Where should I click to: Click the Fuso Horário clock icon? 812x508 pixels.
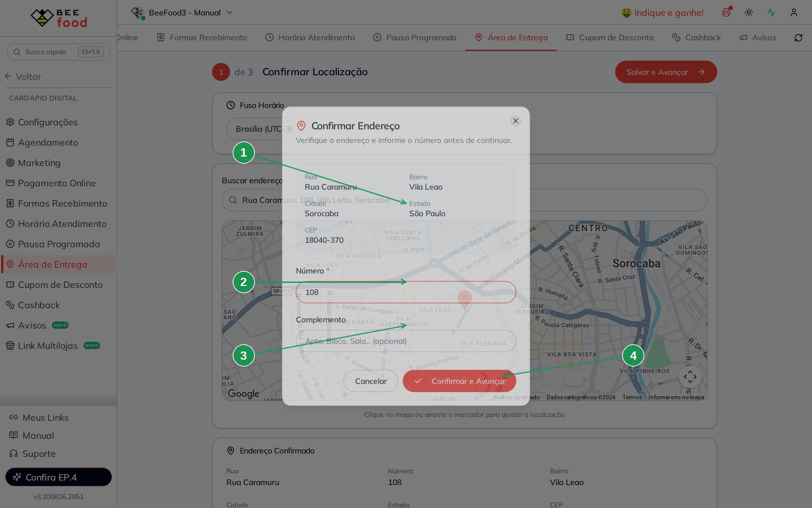tap(230, 105)
